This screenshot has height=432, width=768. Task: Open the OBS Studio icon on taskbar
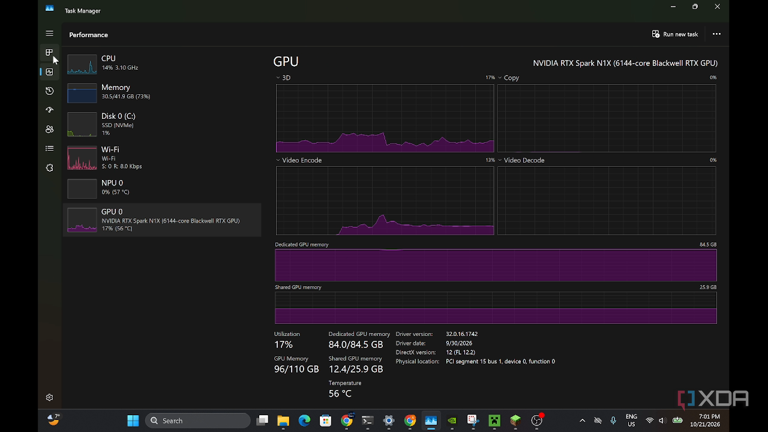pyautogui.click(x=537, y=421)
